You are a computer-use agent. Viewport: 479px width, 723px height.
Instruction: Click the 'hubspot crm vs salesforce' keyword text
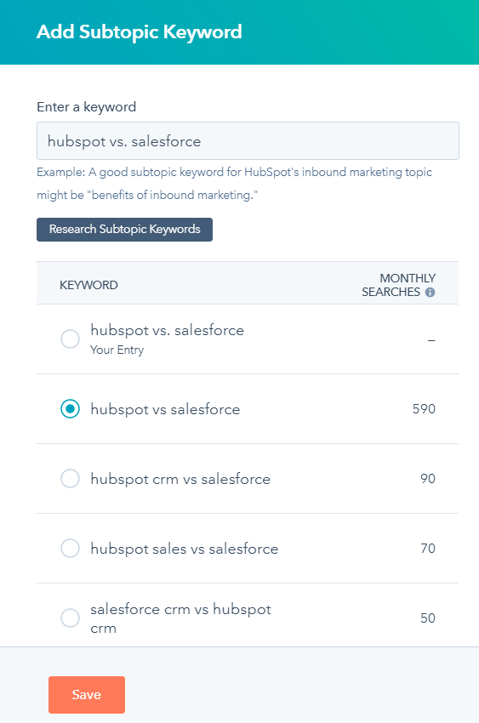[x=180, y=479]
